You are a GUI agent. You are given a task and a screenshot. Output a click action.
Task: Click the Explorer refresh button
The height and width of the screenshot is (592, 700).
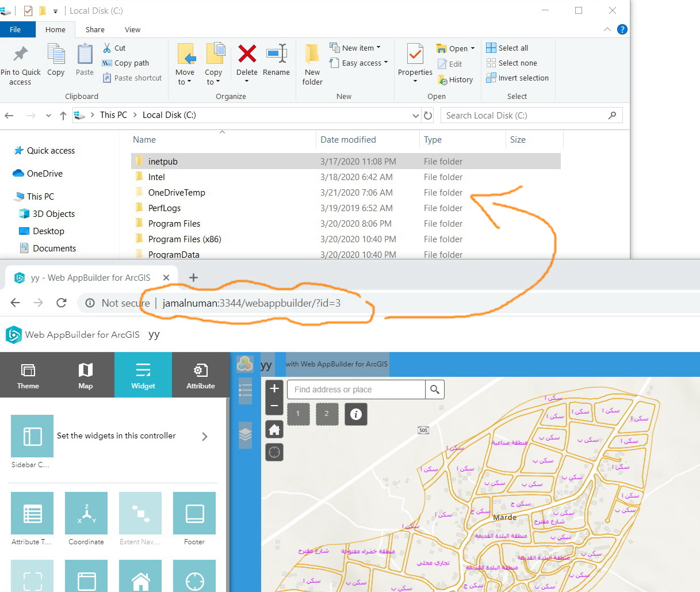(x=428, y=116)
